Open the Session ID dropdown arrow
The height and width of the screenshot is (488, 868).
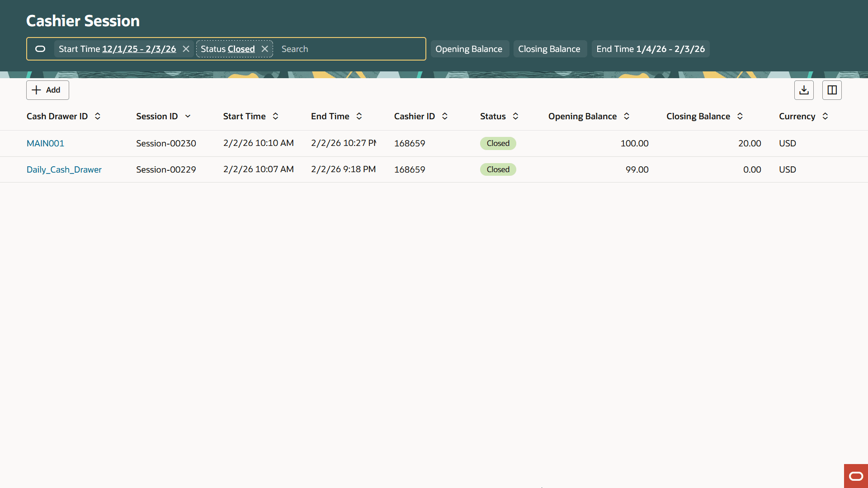[x=188, y=116]
